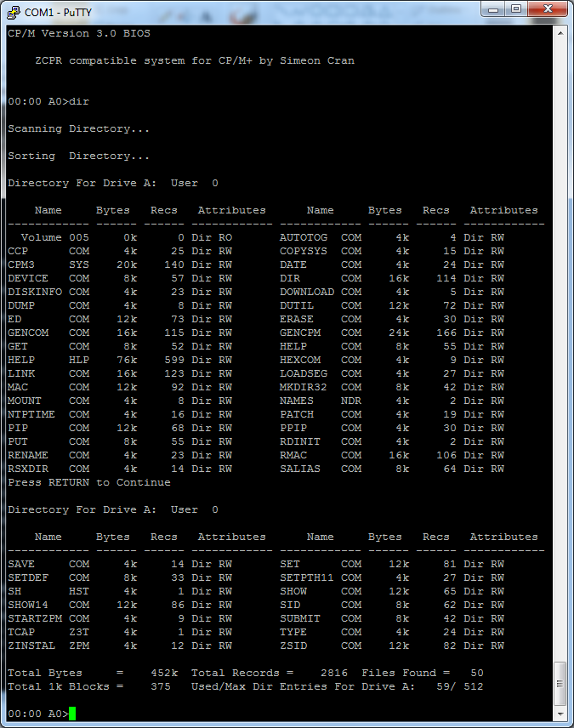Click the 2816 total records value
574x728 pixels.
tap(334, 673)
